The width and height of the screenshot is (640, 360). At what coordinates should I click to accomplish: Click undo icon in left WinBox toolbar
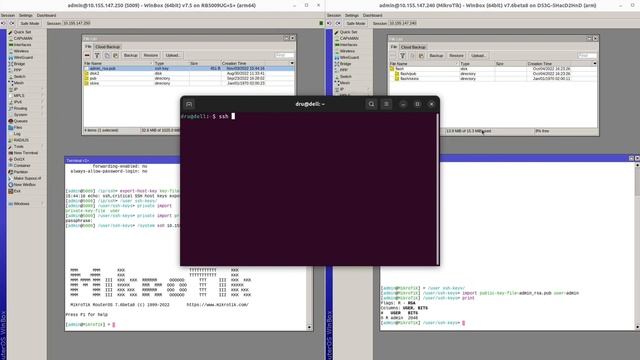3,23
